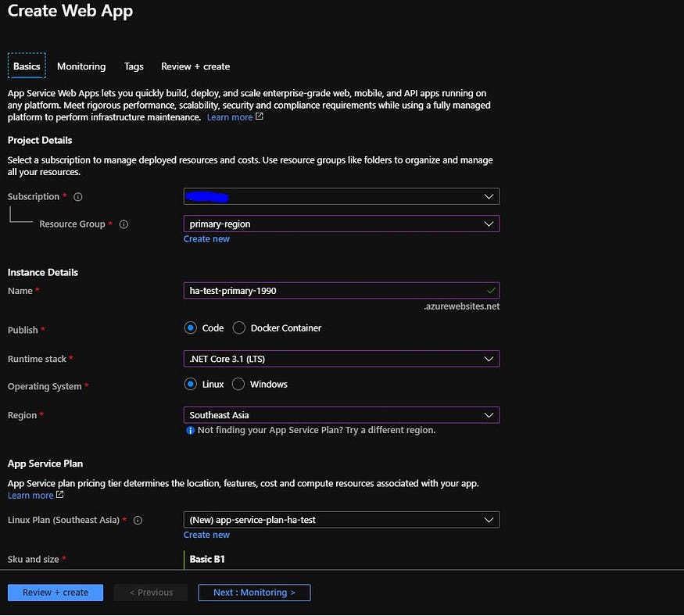Select the Docker Container radio button

point(238,328)
